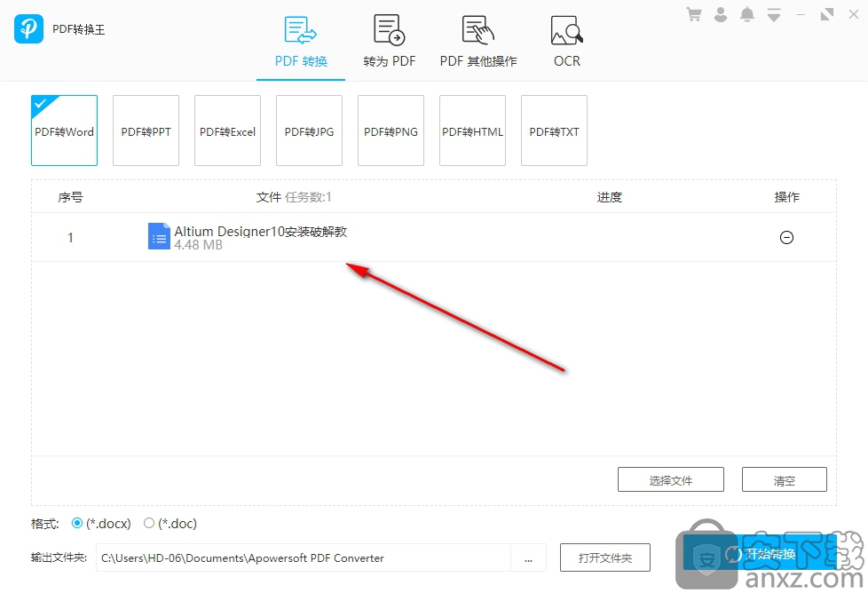Click the PDF转换王 app logo
Screen dimensions: 868x593
coord(28,28)
